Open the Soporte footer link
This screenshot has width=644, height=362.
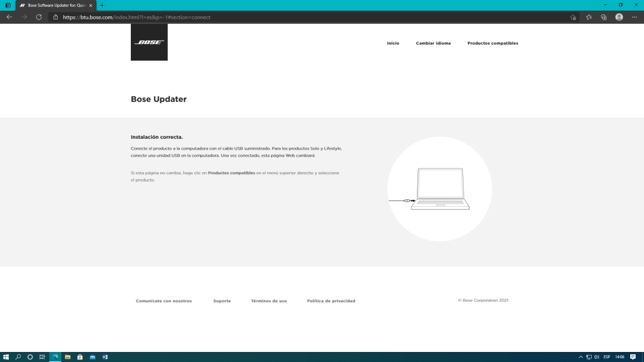(222, 301)
